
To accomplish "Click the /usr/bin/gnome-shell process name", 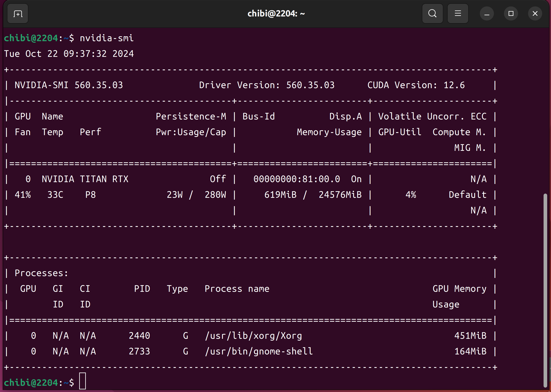I will pyautogui.click(x=259, y=351).
